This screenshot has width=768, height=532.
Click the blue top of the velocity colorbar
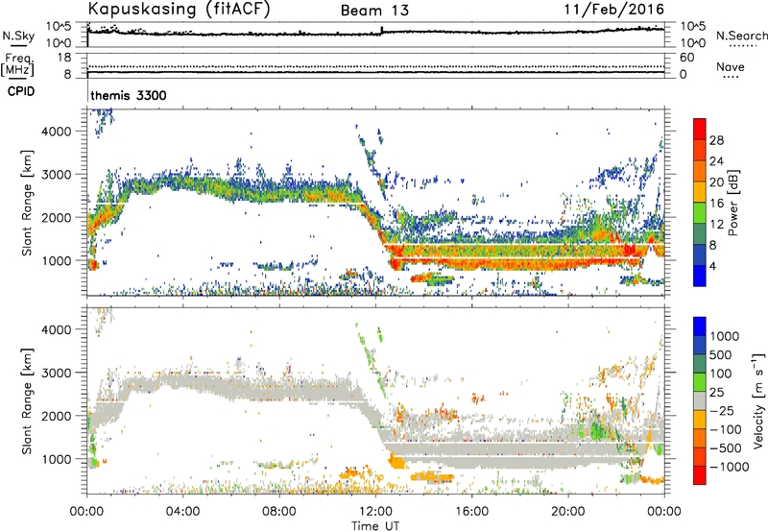coord(700,326)
